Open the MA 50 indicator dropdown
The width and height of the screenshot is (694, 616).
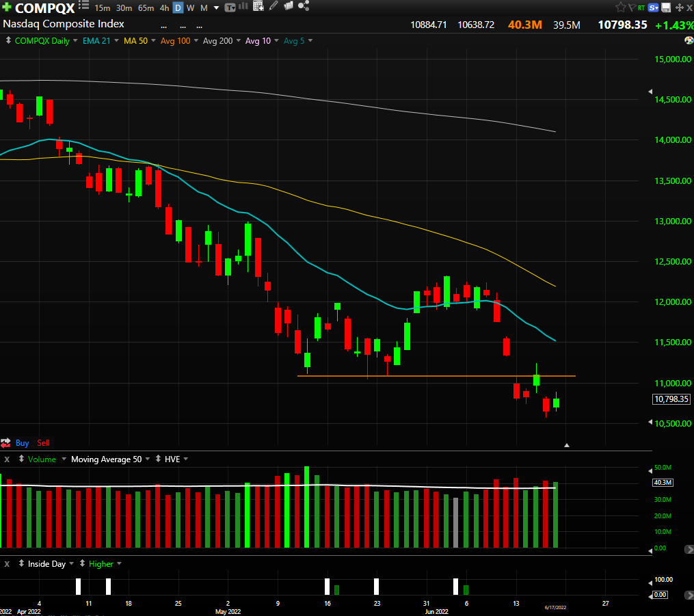coord(153,41)
